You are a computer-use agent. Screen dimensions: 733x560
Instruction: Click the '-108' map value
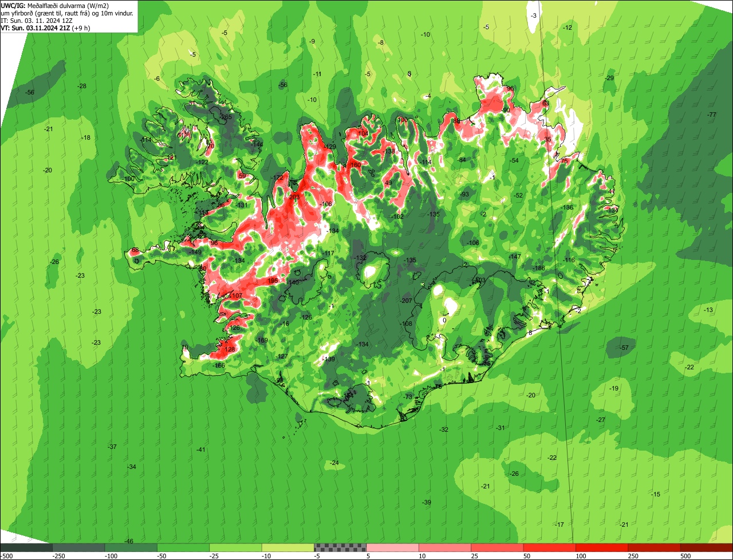tap(406, 324)
